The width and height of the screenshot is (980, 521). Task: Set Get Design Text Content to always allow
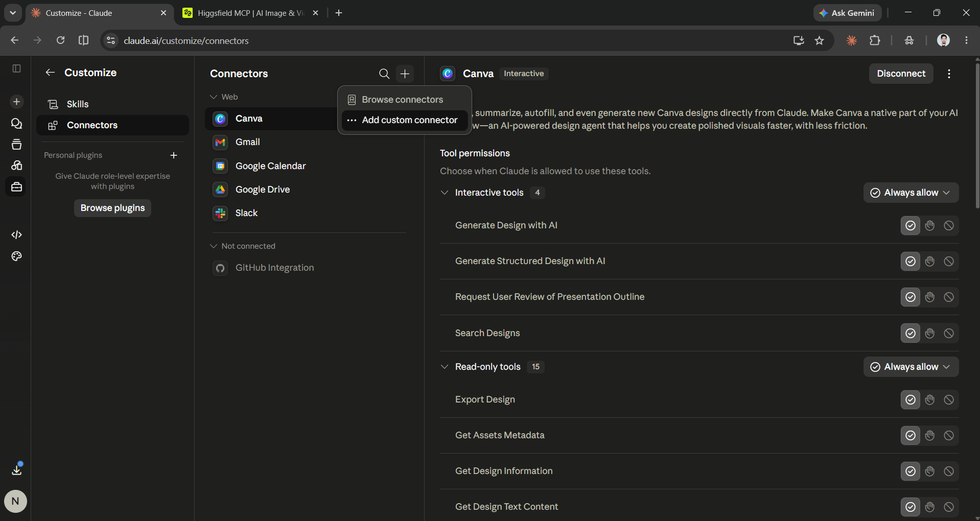(910, 507)
